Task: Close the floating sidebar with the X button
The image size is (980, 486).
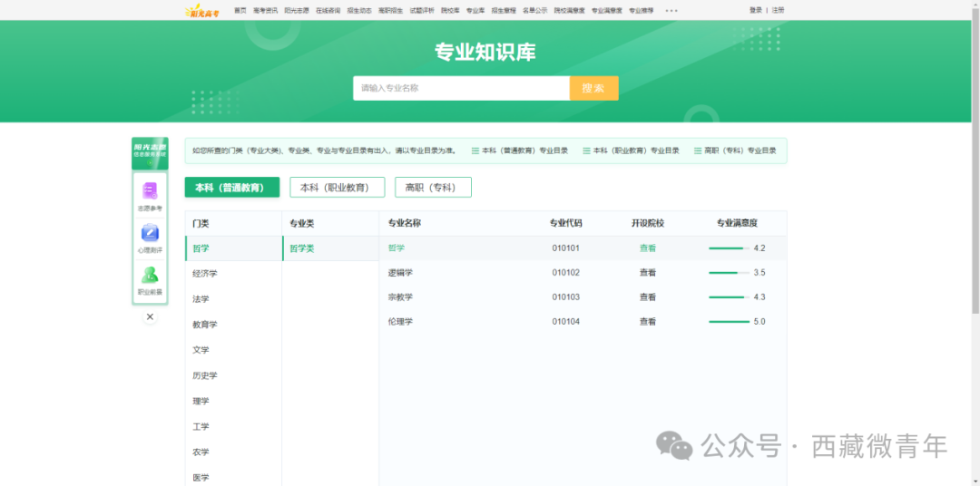Action: [150, 316]
